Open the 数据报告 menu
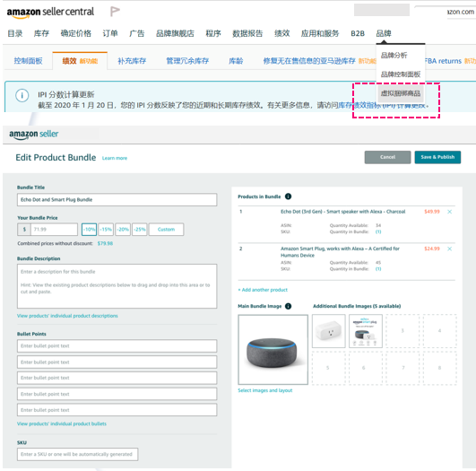This screenshot has height=471, width=476. pyautogui.click(x=247, y=33)
